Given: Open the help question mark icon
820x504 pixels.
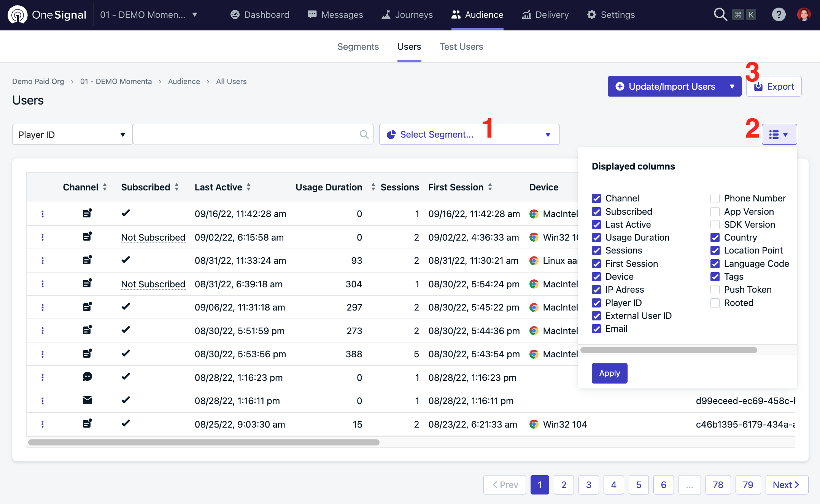Looking at the screenshot, I should (x=778, y=15).
